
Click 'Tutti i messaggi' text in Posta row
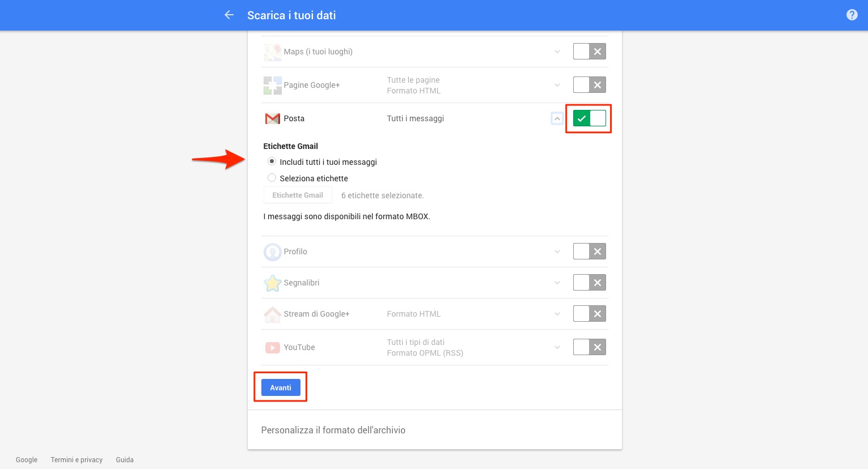(416, 118)
